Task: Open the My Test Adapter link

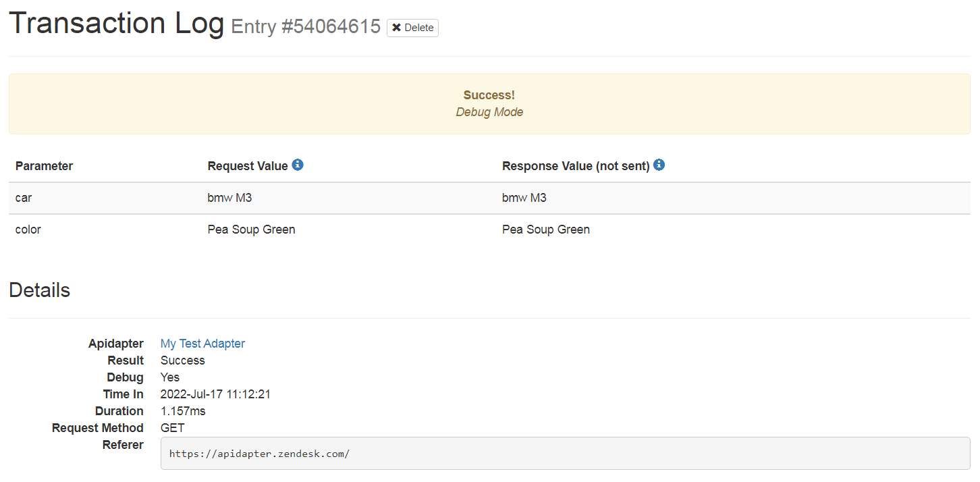Action: coord(202,344)
